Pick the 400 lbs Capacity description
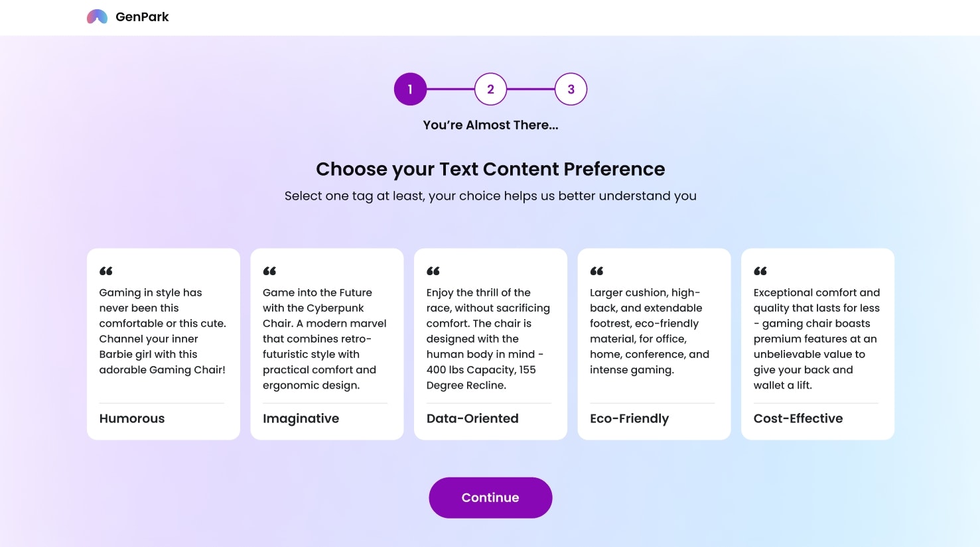 (x=488, y=339)
